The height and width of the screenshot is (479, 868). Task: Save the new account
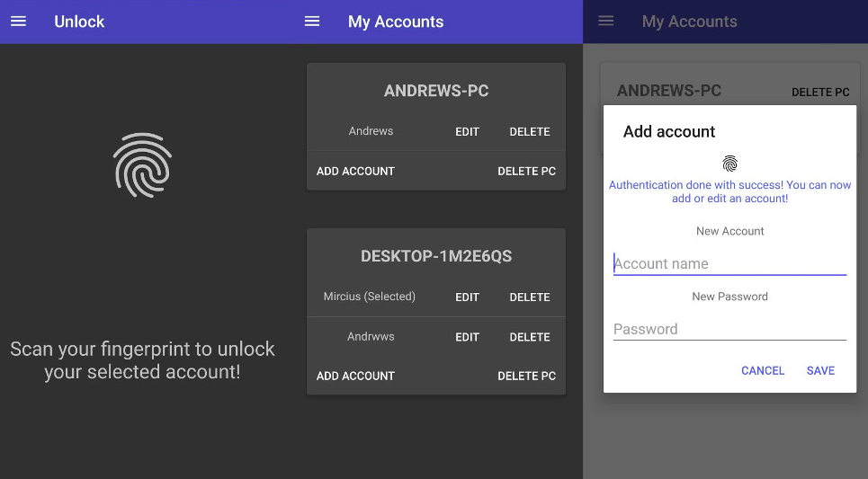pos(820,370)
